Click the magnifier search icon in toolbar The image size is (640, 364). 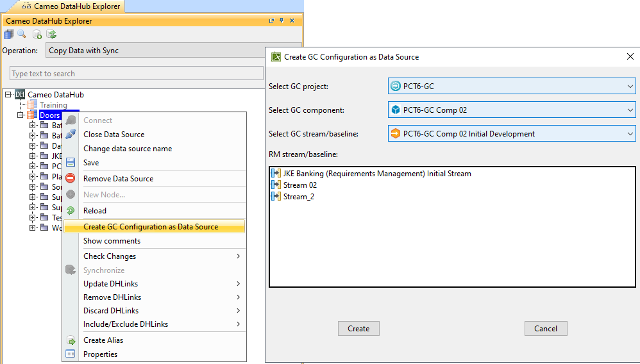[x=22, y=35]
